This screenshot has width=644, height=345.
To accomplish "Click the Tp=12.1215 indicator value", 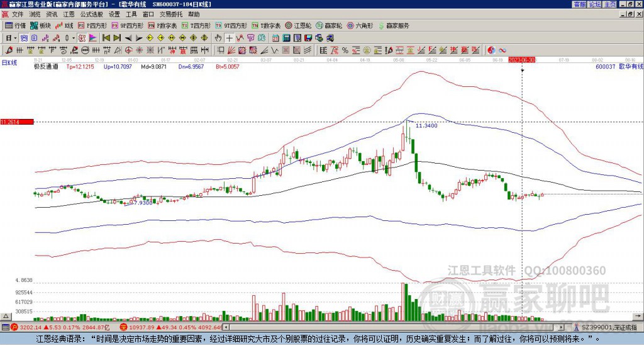I will 80,66.
